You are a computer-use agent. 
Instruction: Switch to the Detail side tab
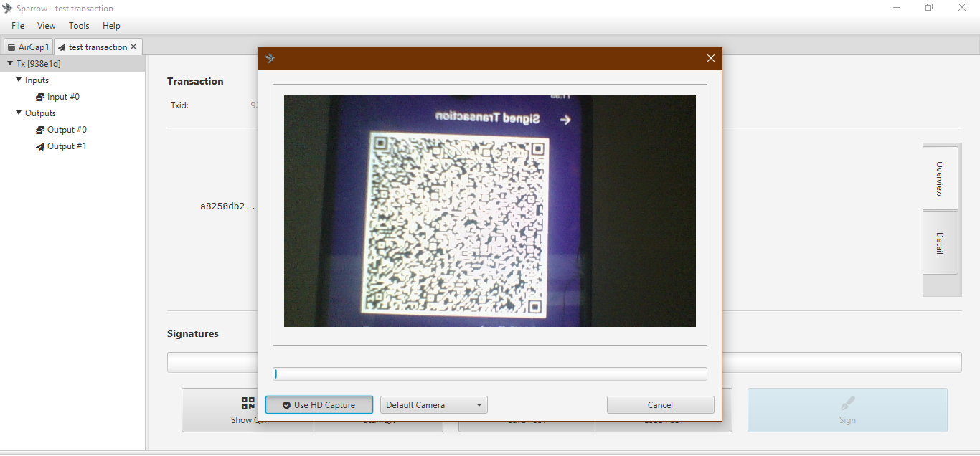pyautogui.click(x=940, y=242)
